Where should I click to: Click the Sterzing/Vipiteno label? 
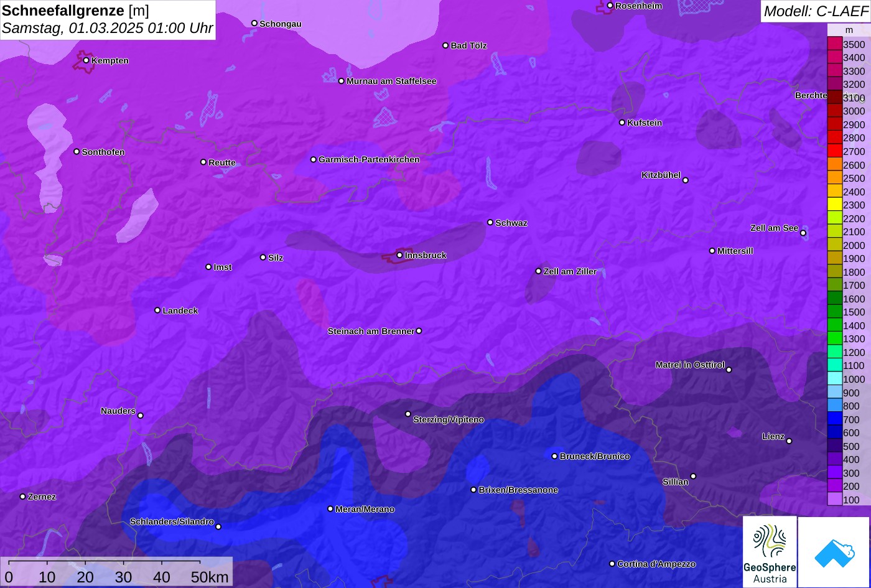tap(449, 420)
